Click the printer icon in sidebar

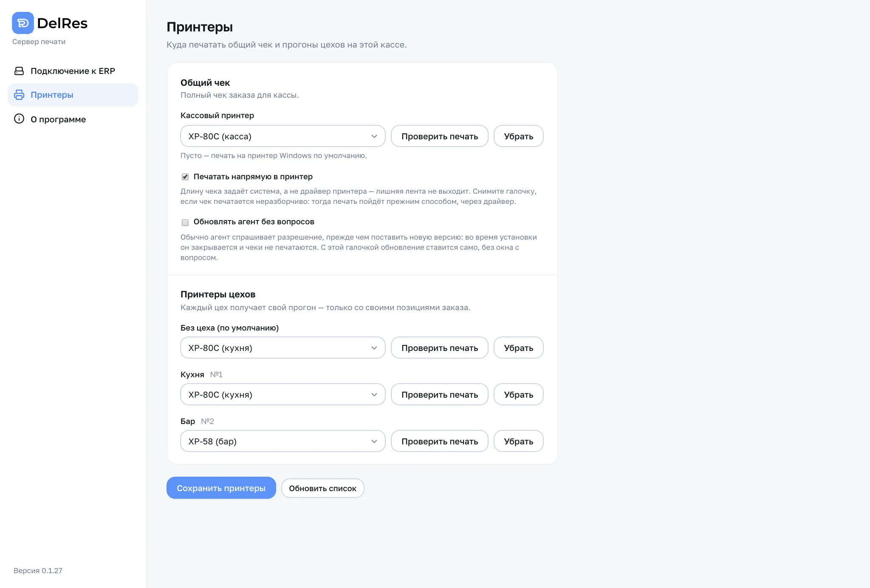click(19, 95)
